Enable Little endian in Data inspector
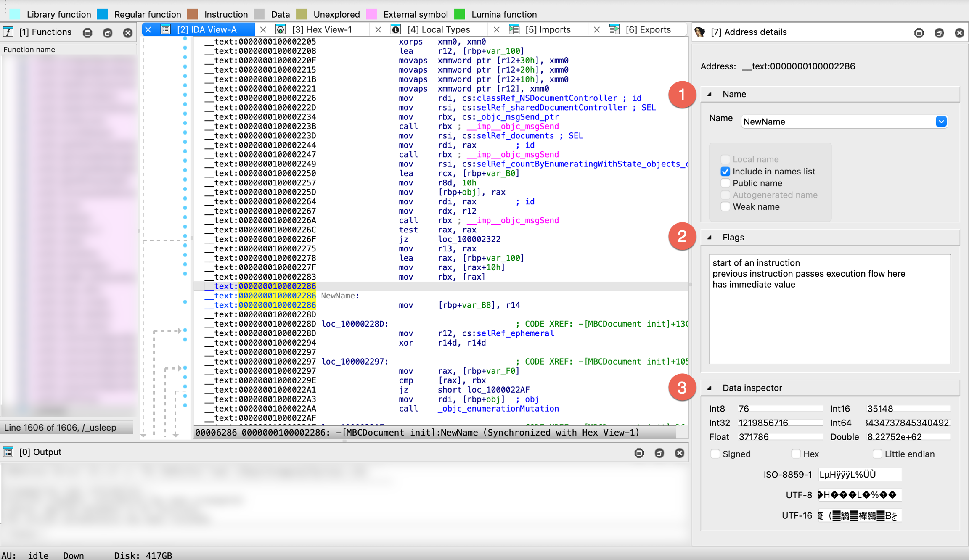The height and width of the screenshot is (560, 969). point(877,454)
